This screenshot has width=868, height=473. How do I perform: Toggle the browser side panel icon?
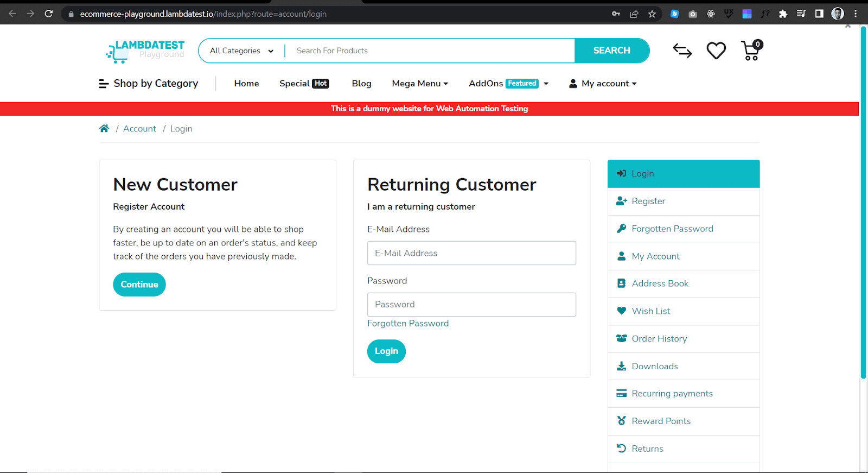click(819, 14)
